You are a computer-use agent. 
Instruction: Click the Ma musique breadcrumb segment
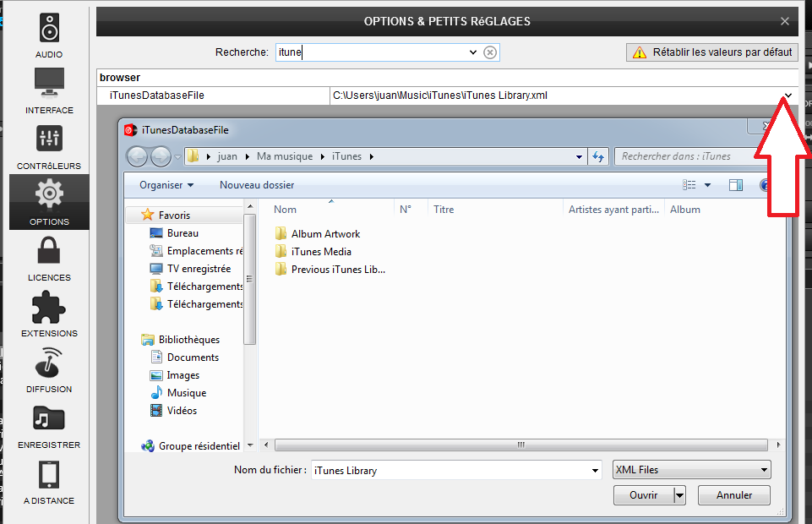285,156
